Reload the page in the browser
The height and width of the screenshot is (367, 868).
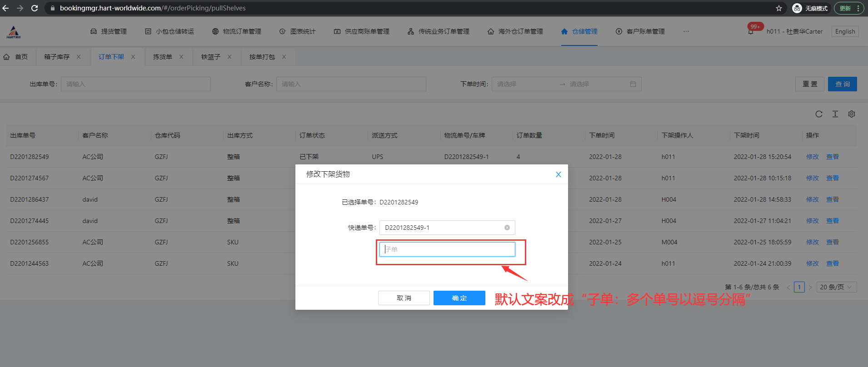pos(35,8)
